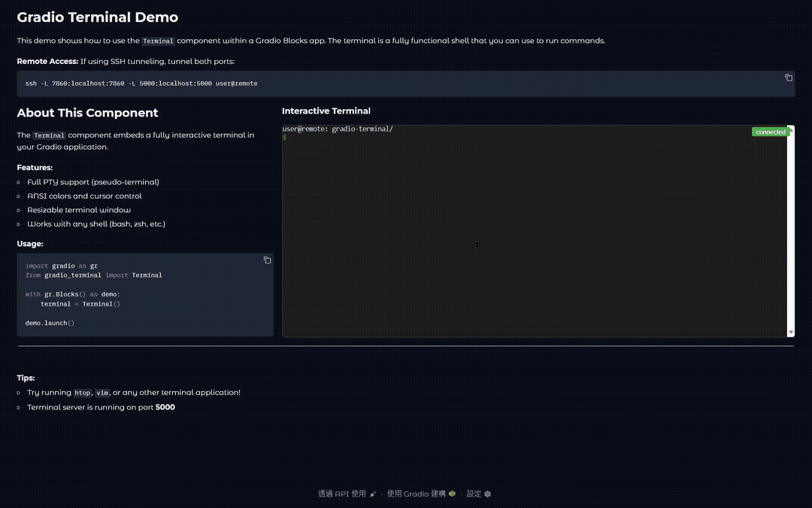Viewport: 812px width, 508px height.
Task: Click the from gradio_terminal import Terminal line
Action: click(x=94, y=275)
